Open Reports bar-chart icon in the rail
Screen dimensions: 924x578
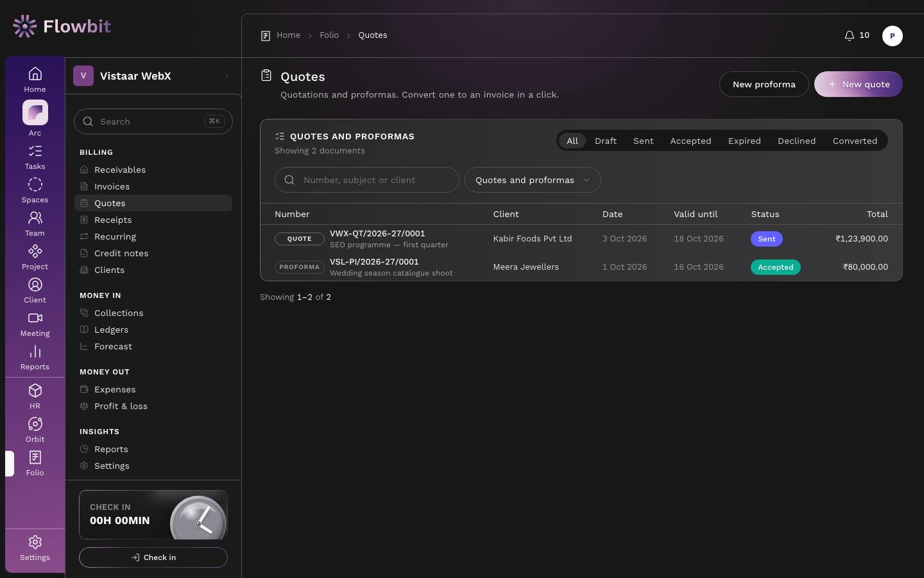tap(35, 357)
